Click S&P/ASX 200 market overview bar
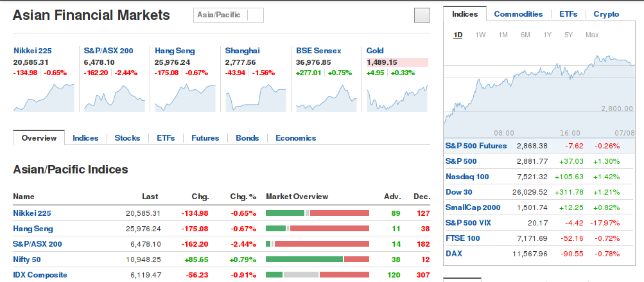 (317, 243)
